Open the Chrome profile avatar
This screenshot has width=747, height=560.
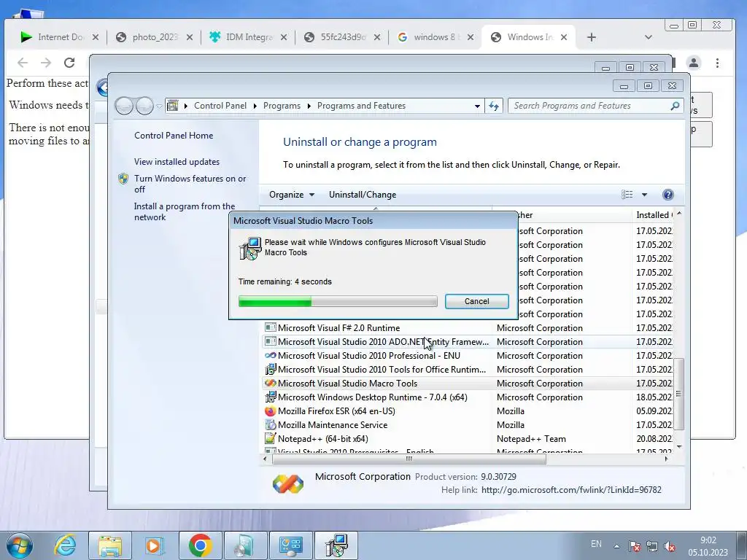694,63
